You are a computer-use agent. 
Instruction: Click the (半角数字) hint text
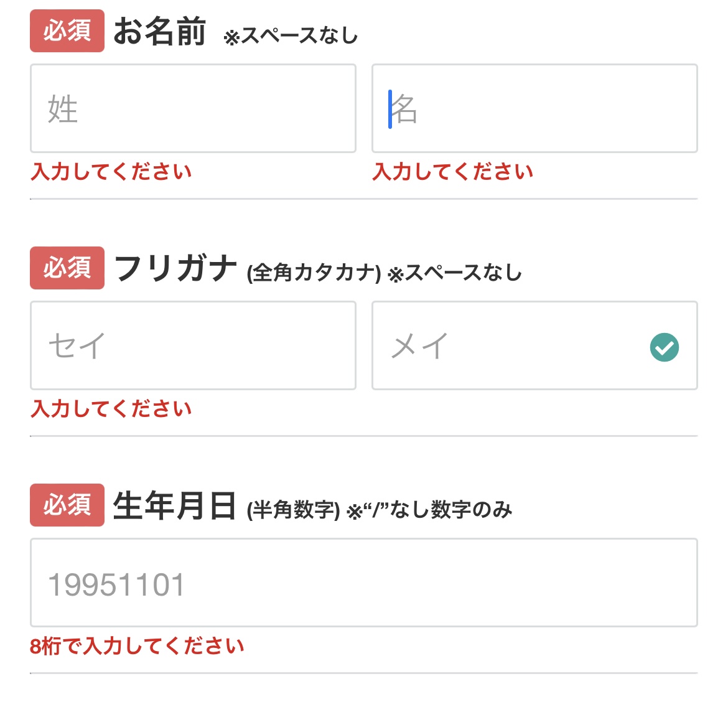(x=293, y=510)
